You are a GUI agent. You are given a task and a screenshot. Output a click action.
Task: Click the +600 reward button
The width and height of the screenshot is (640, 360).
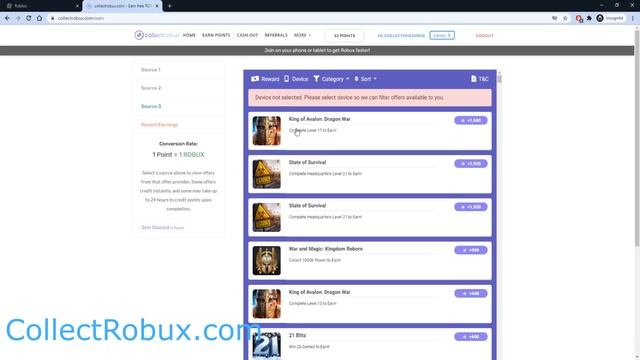tap(471, 337)
